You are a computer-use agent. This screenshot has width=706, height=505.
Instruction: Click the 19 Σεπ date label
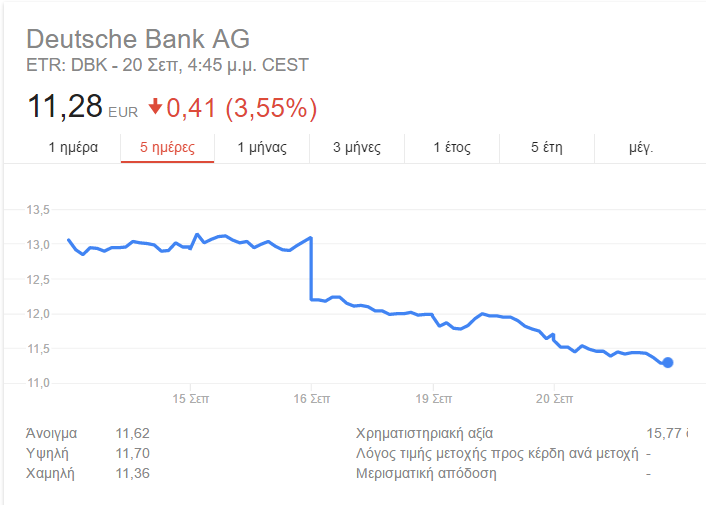[433, 399]
